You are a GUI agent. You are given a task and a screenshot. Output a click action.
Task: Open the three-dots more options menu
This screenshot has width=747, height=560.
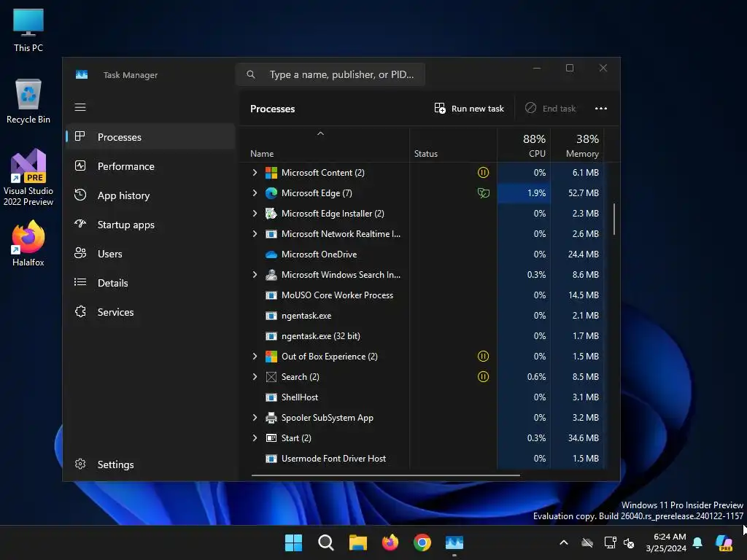[x=601, y=109]
